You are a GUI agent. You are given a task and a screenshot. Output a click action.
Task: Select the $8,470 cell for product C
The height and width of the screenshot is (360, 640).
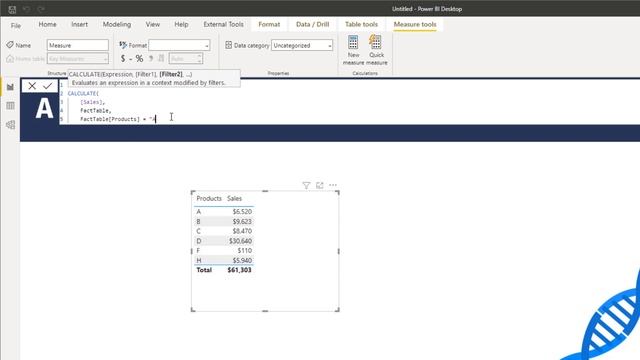pos(242,231)
